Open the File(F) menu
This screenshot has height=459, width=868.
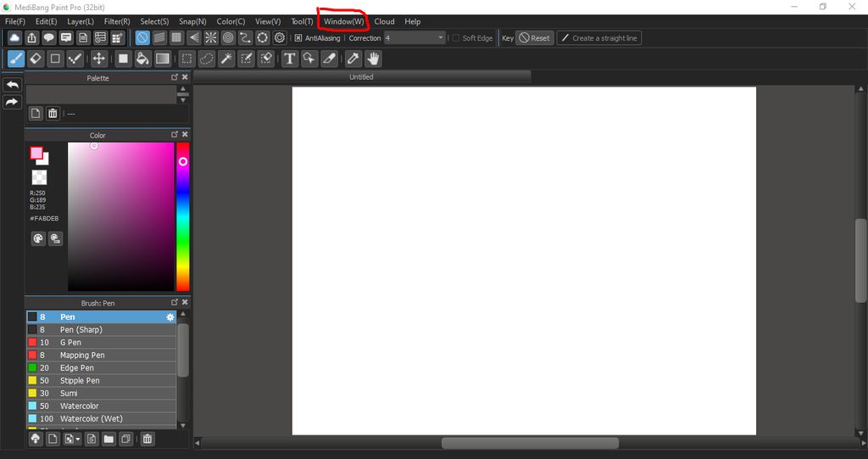click(x=15, y=21)
